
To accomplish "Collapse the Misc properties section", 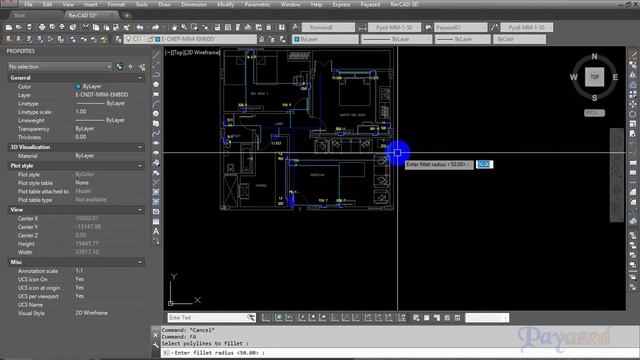I will [x=140, y=262].
